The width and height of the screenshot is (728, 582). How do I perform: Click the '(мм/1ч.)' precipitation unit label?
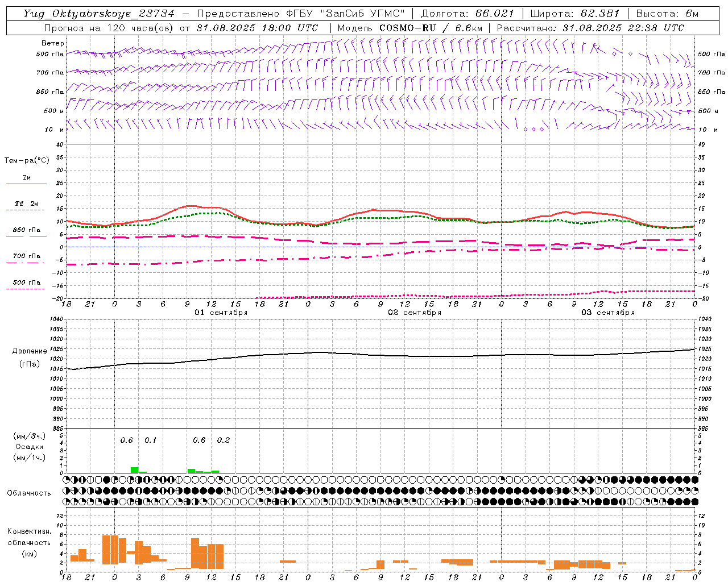(29, 458)
